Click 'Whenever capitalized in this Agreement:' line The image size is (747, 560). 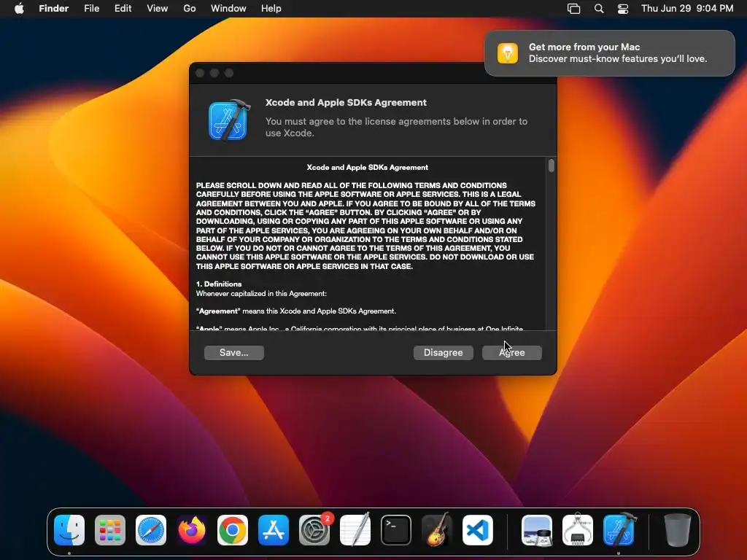tap(261, 293)
